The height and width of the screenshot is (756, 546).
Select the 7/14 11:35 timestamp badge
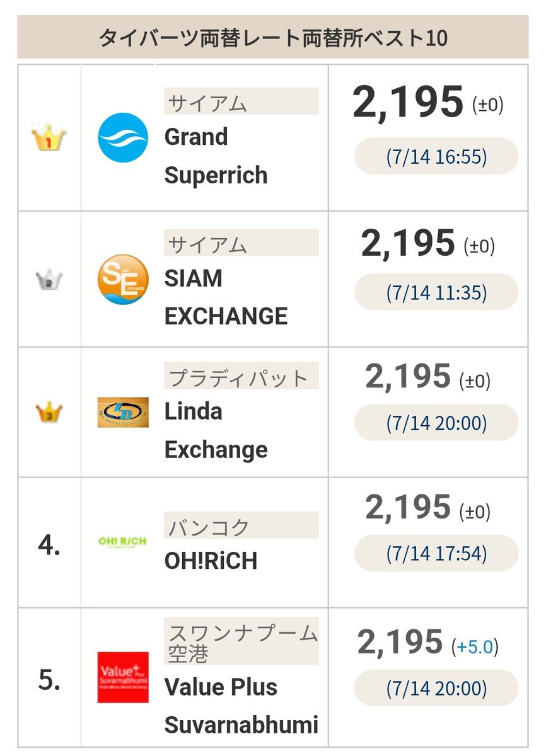click(x=436, y=292)
